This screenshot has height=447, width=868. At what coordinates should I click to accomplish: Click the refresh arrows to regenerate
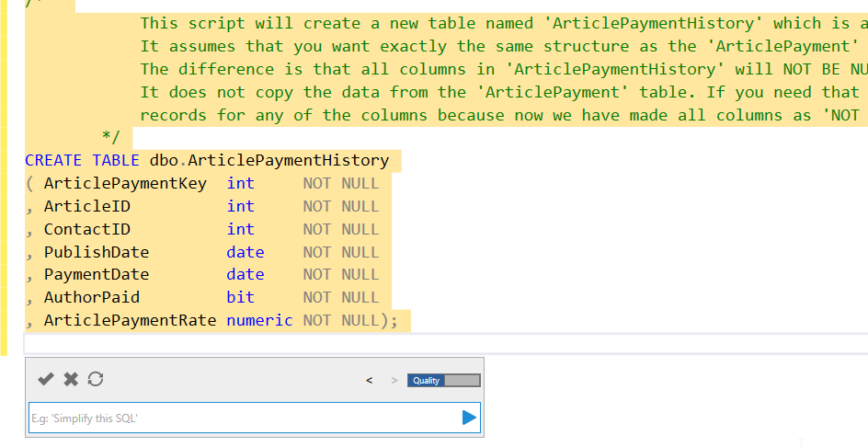point(95,379)
